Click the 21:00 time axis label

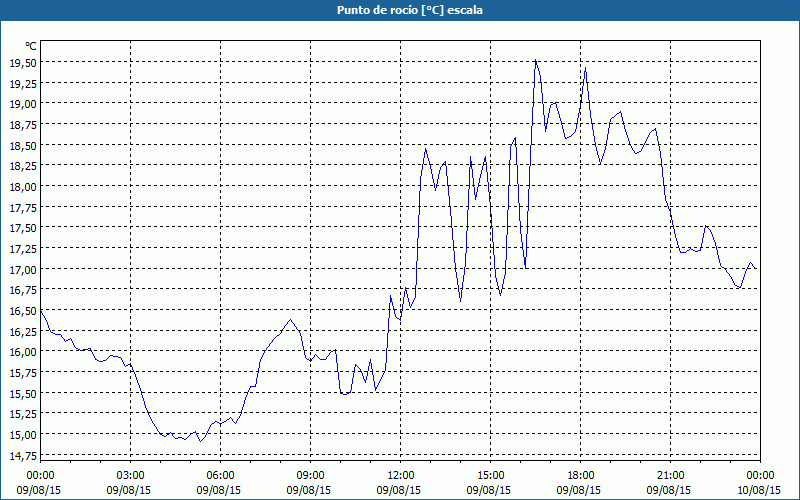pos(670,476)
